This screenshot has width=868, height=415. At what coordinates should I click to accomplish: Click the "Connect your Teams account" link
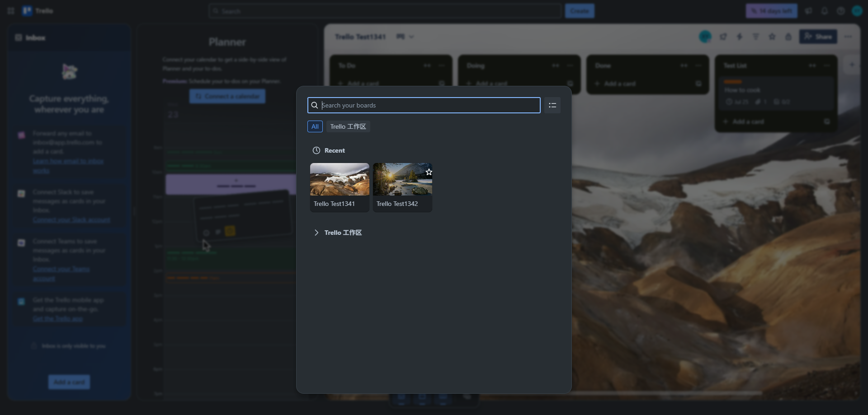coord(61,274)
